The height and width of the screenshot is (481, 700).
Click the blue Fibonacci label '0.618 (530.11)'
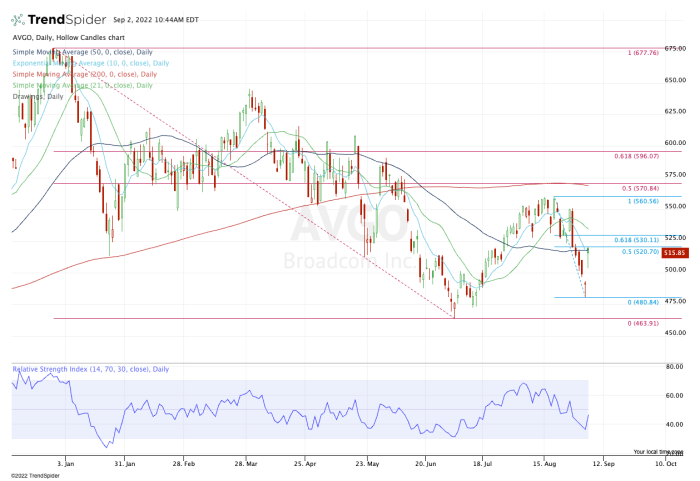coord(637,240)
